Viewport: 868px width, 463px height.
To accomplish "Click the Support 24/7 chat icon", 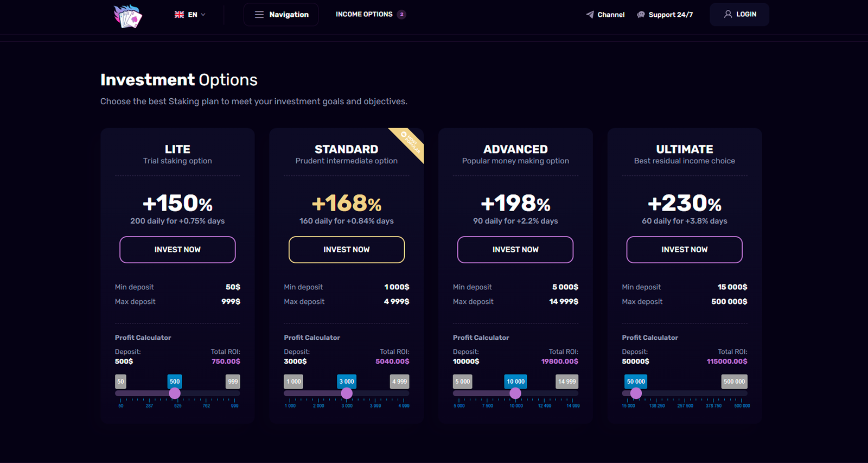I will point(641,15).
